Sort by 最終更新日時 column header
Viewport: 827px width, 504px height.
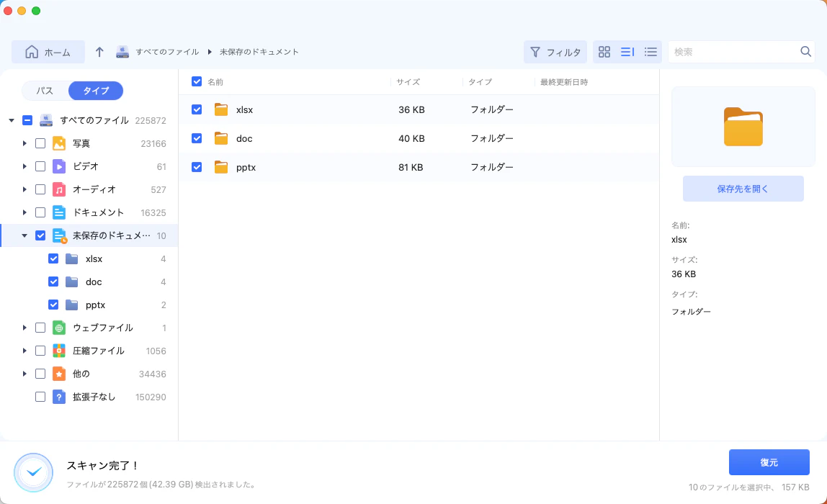click(x=564, y=82)
